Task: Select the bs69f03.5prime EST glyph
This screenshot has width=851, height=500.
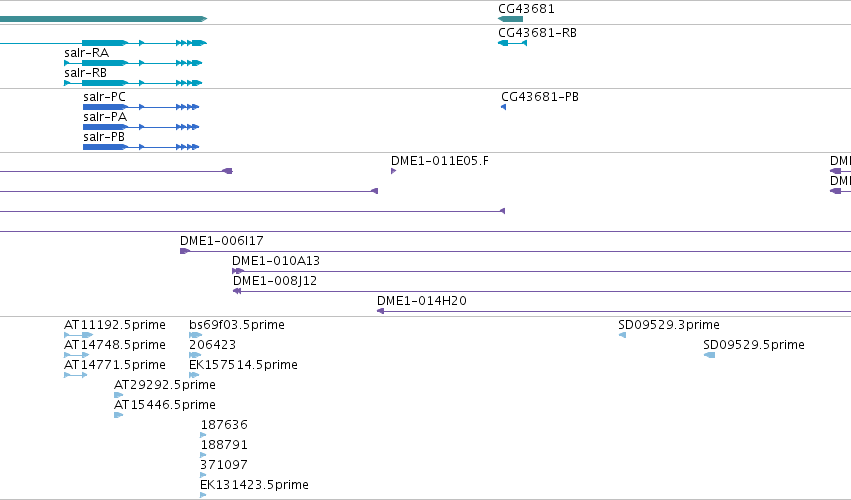Action: coord(195,335)
